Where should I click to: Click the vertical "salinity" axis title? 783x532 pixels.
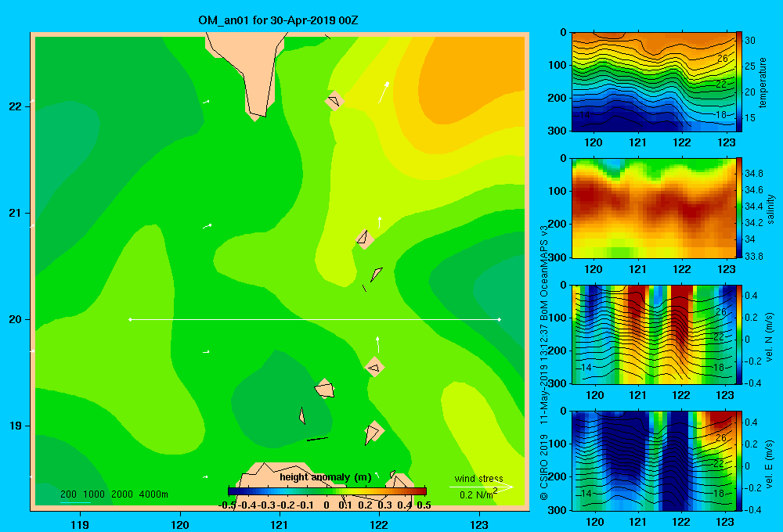click(x=770, y=209)
